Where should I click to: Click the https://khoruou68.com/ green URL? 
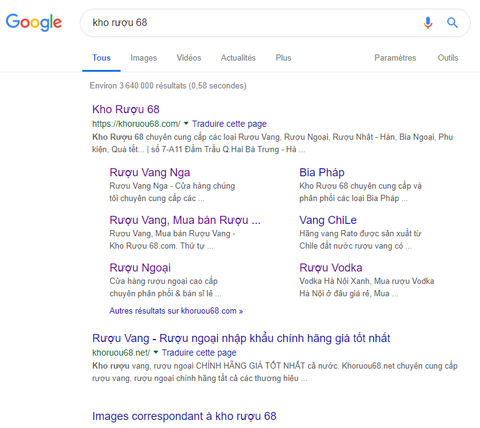pos(136,124)
